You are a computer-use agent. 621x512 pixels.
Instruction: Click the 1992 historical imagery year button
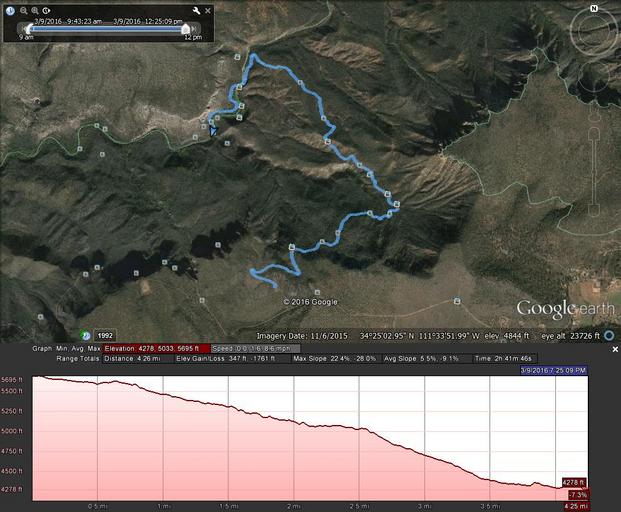[x=105, y=335]
